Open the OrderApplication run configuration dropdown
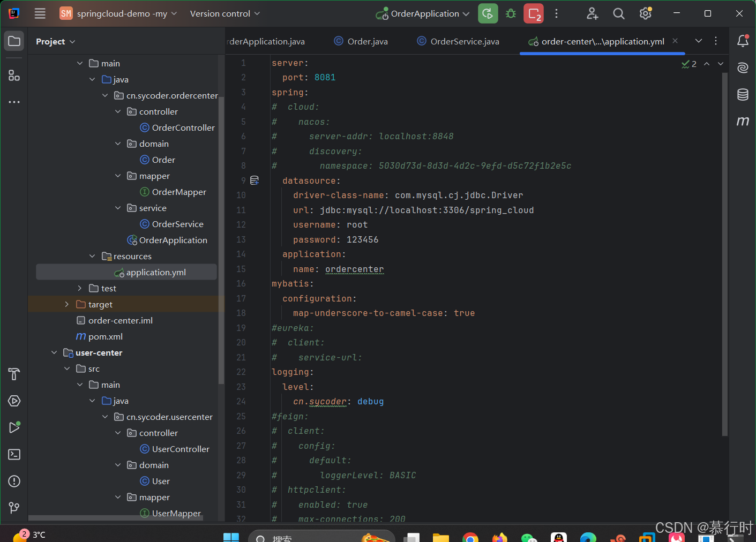The height and width of the screenshot is (542, 756). coord(423,13)
